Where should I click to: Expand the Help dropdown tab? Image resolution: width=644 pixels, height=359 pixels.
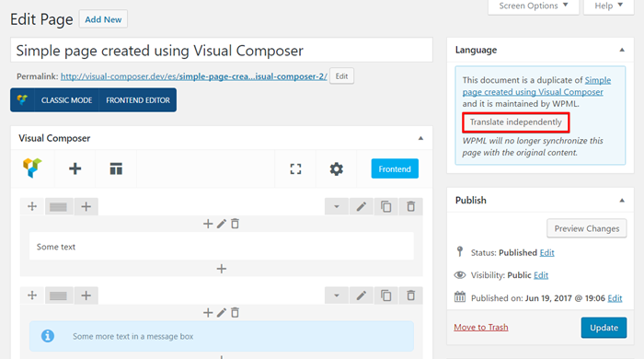pyautogui.click(x=609, y=6)
